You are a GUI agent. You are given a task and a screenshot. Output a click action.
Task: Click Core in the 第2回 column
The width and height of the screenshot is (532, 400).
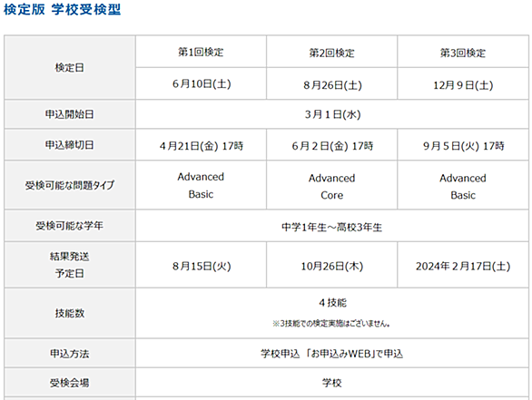[x=332, y=195]
